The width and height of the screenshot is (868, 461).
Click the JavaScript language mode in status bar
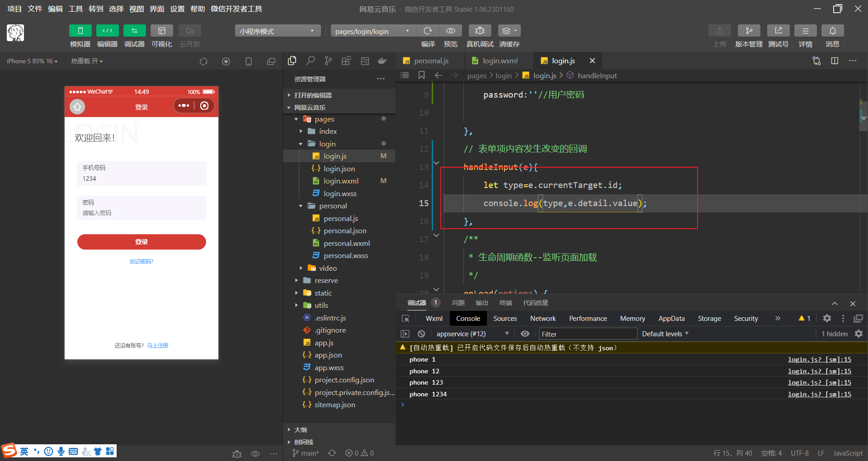(x=848, y=453)
